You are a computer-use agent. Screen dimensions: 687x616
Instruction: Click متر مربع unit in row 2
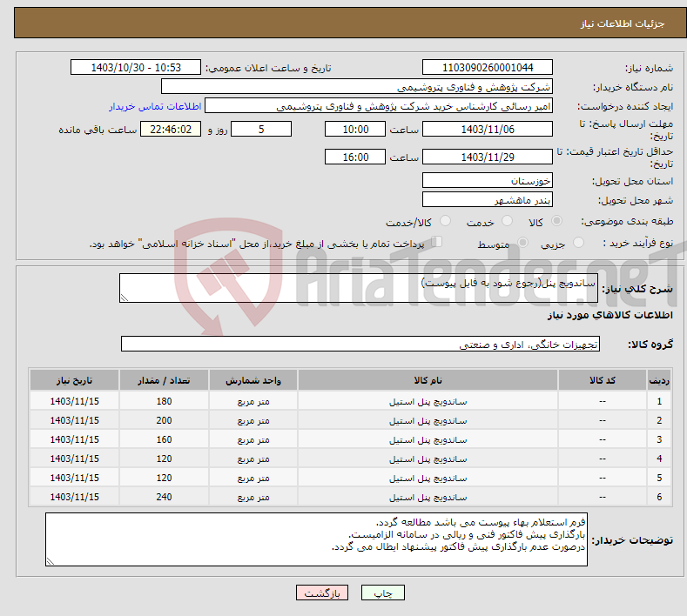[x=253, y=421]
